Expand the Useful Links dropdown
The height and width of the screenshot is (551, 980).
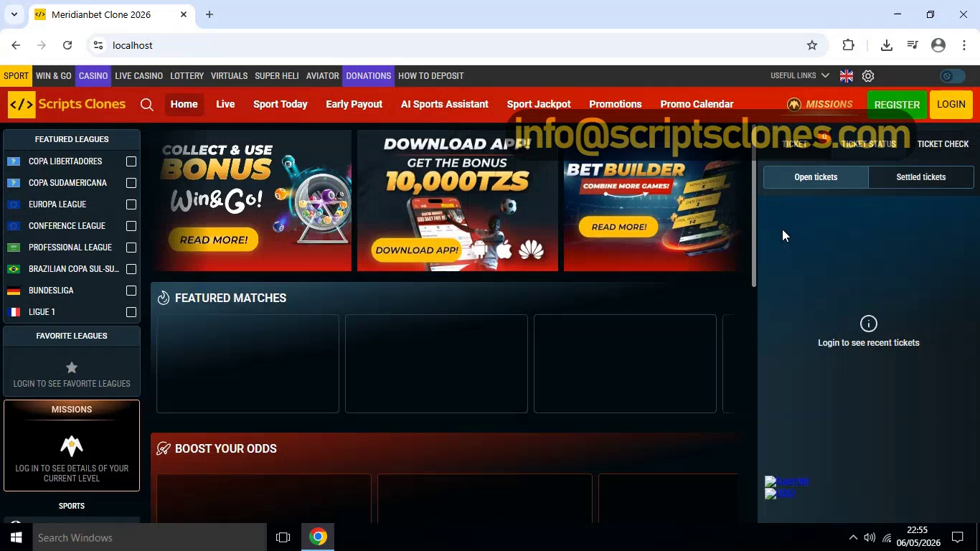[799, 76]
